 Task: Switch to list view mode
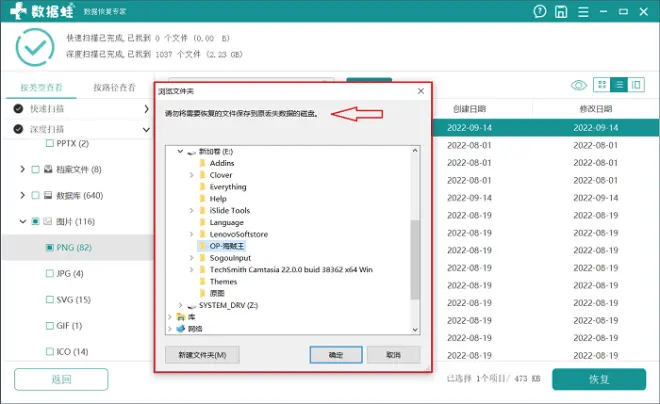(619, 85)
